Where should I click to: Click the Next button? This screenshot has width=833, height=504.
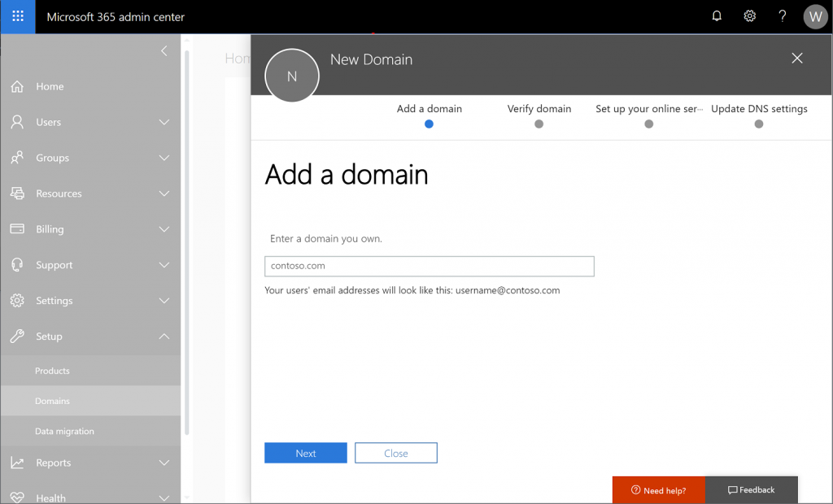305,453
